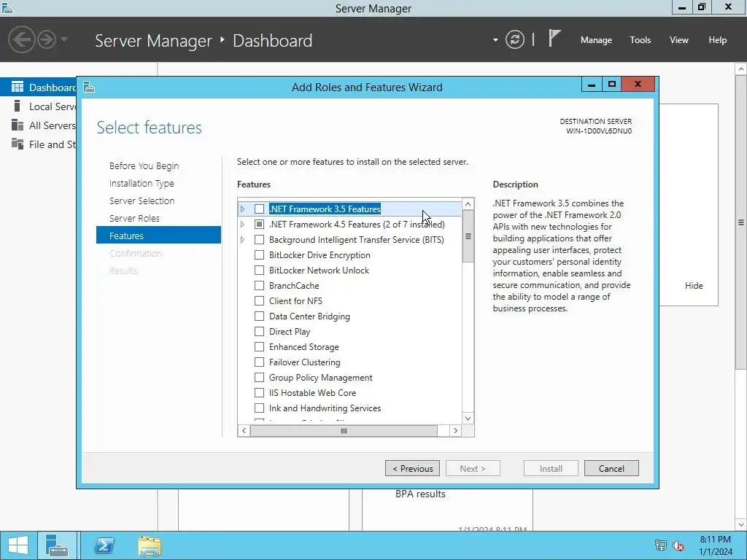The image size is (747, 560).
Task: Go to Server Roles wizard step
Action: pos(134,218)
